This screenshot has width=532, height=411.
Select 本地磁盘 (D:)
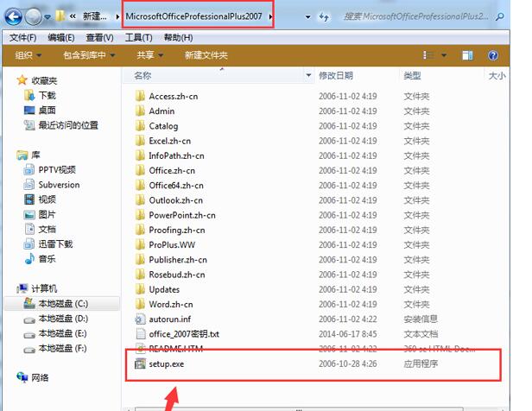click(63, 319)
